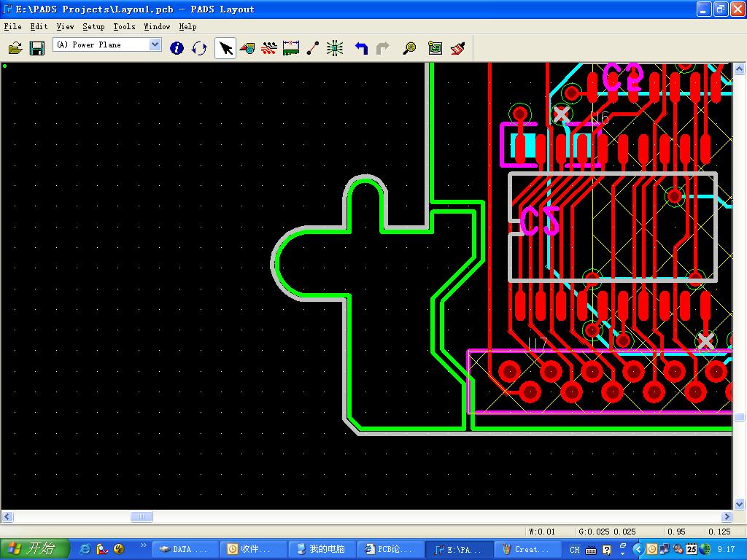Open the (A) Power Plane layer dropdown
This screenshot has width=747, height=560.
[x=155, y=44]
